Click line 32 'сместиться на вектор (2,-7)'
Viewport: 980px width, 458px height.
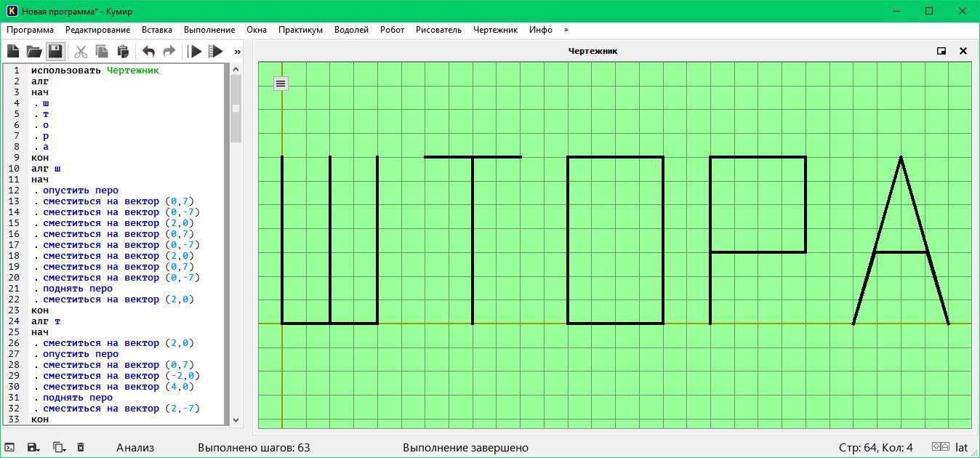tap(121, 409)
